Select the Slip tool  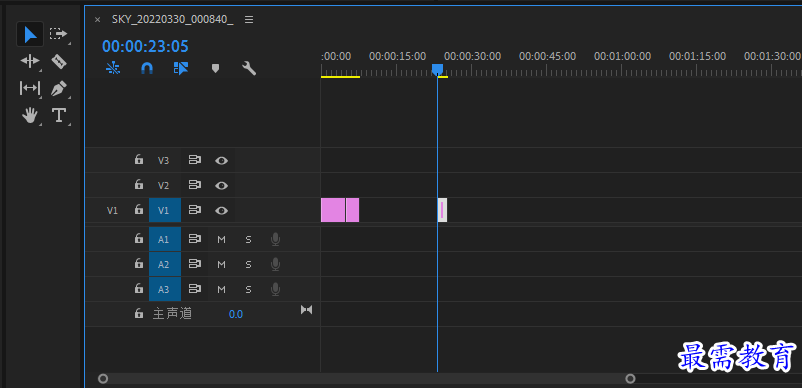(x=30, y=88)
